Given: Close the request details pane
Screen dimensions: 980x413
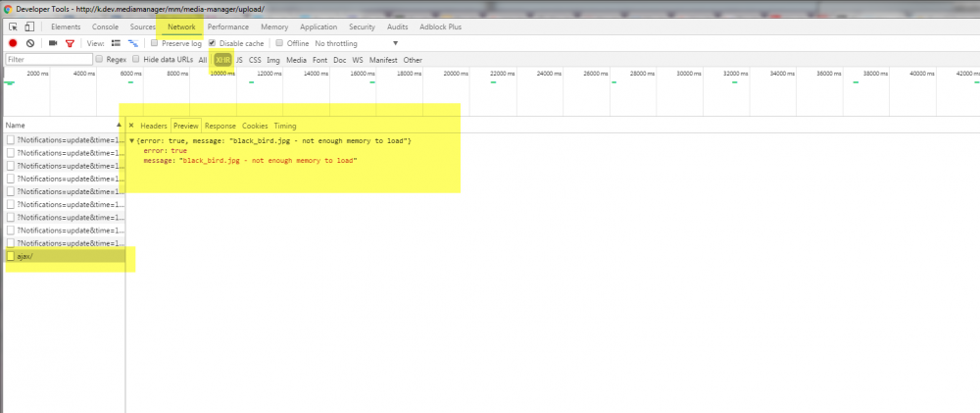Looking at the screenshot, I should coord(131,126).
